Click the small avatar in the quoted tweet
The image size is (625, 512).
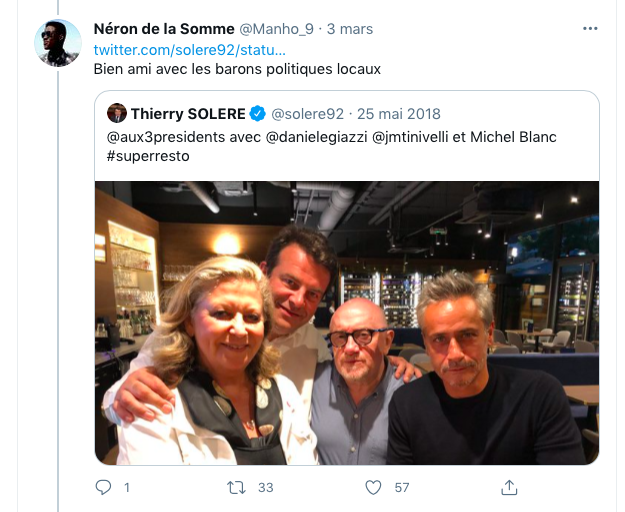(x=117, y=114)
